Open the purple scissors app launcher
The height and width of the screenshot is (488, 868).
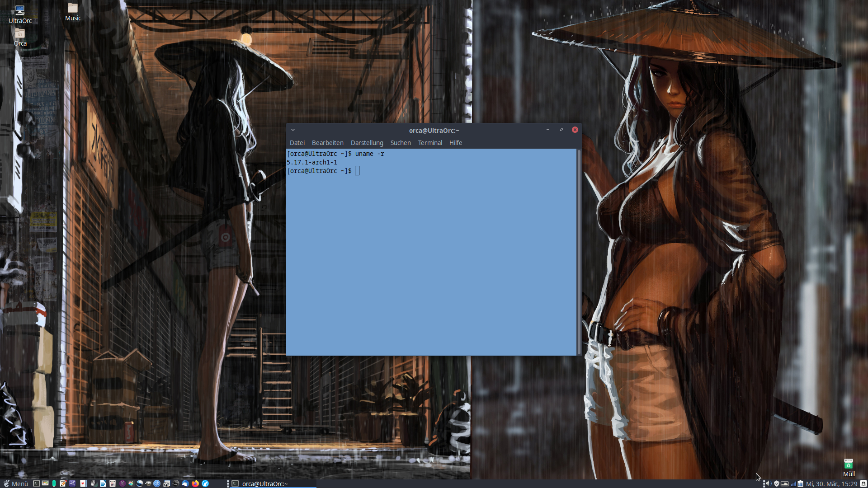point(122,483)
